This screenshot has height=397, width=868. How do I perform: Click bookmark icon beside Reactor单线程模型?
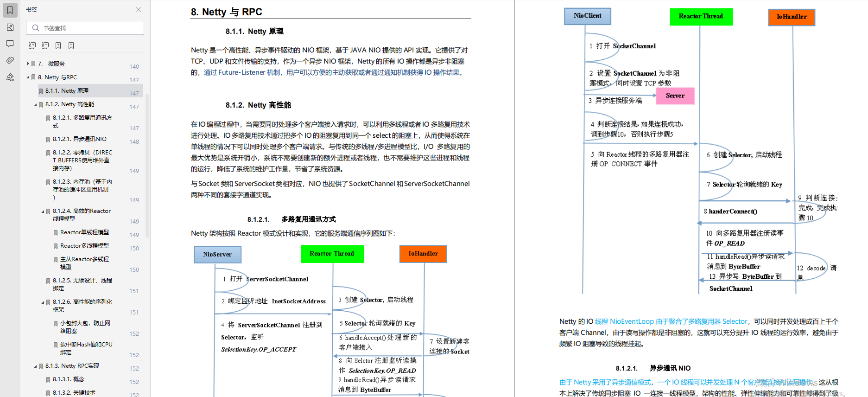pos(56,232)
